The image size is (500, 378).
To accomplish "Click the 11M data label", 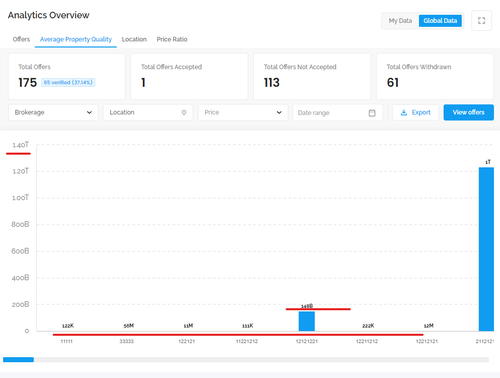I will pos(188,326).
